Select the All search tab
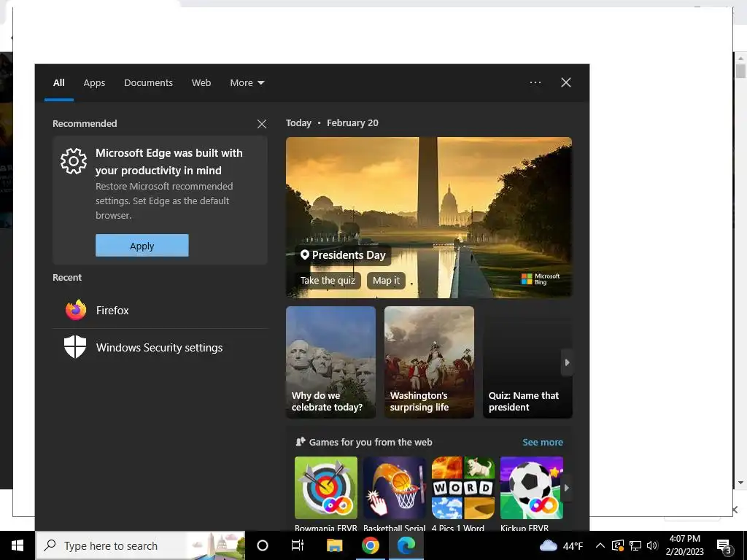Viewport: 747px width, 560px height. point(58,82)
